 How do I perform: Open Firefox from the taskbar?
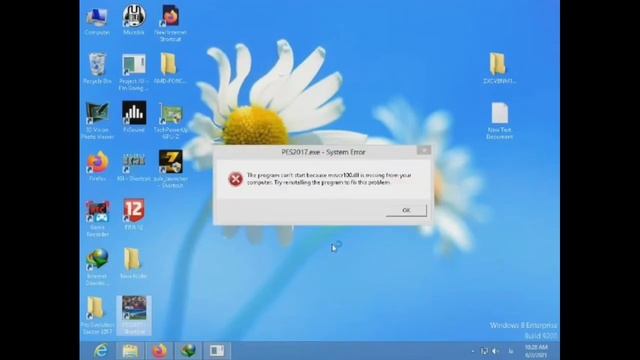(x=160, y=351)
